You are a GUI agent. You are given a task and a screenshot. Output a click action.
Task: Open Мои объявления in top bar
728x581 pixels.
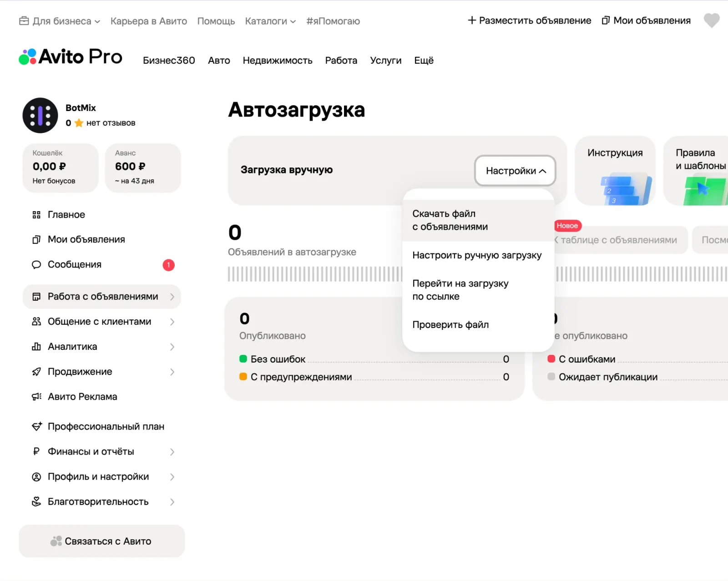(x=646, y=20)
